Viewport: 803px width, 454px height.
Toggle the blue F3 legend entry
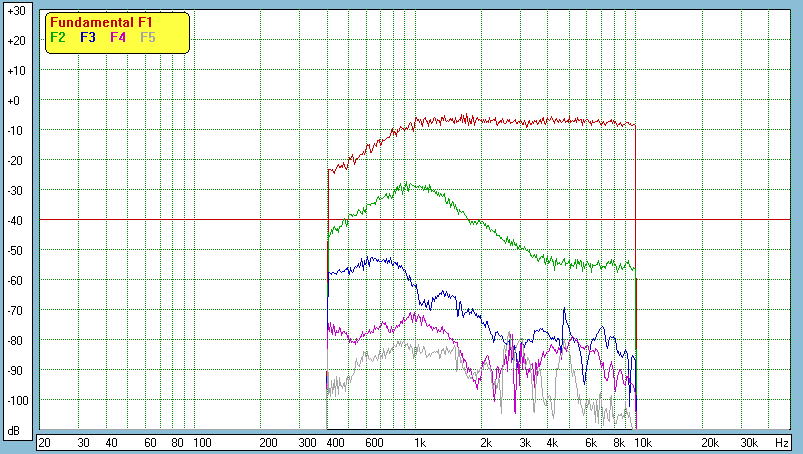click(88, 37)
